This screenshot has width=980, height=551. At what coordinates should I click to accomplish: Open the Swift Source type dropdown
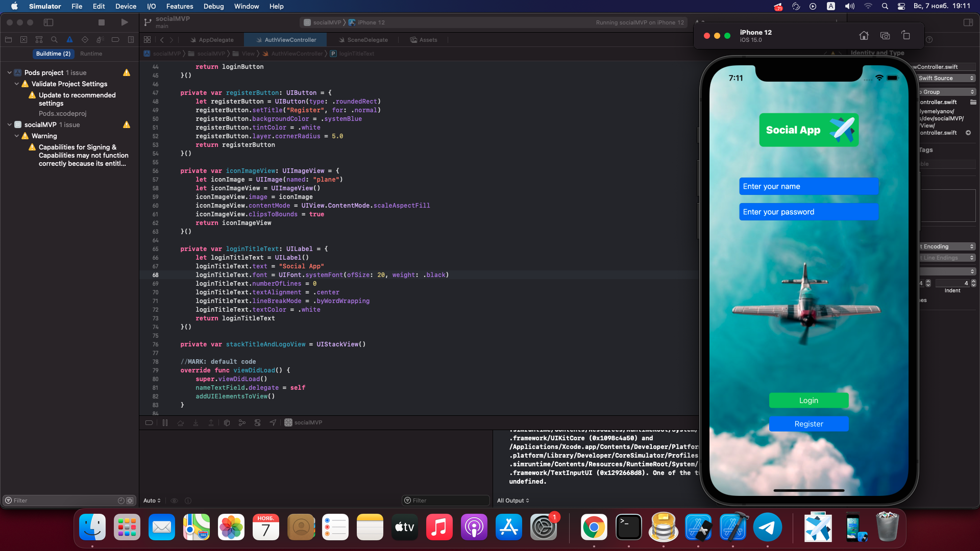(946, 78)
